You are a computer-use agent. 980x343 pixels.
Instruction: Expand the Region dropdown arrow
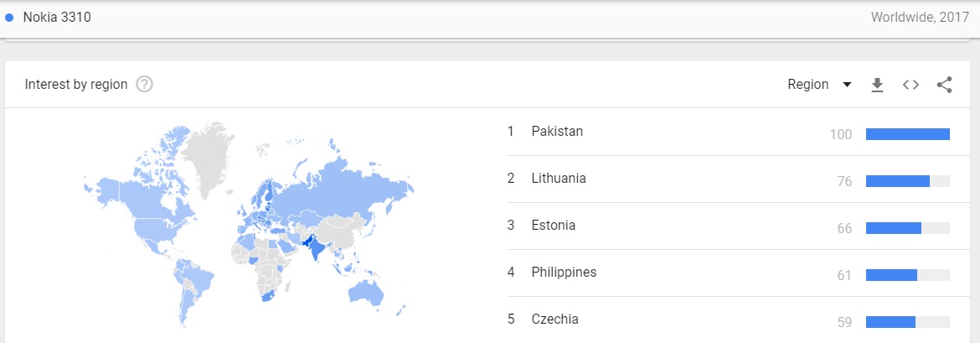click(x=847, y=85)
